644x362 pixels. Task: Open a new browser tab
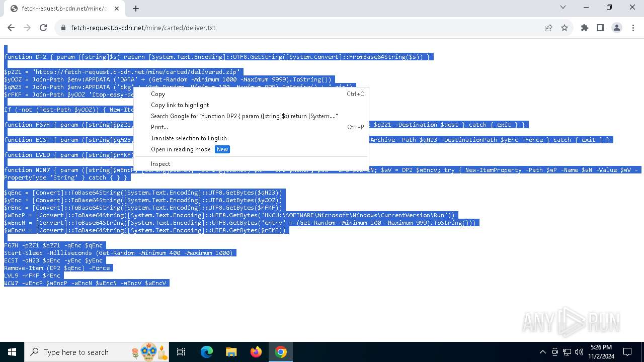[136, 9]
